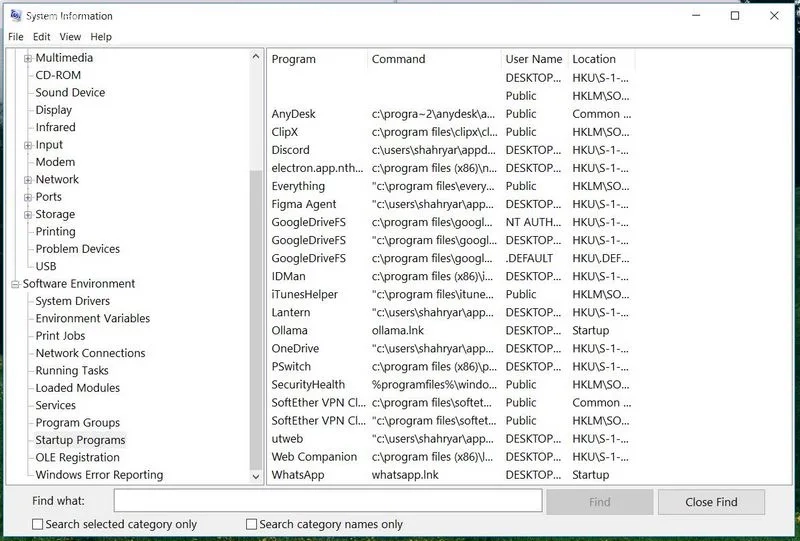Click the AnyDesk program row
Screen dimensions: 800x541
451,114
